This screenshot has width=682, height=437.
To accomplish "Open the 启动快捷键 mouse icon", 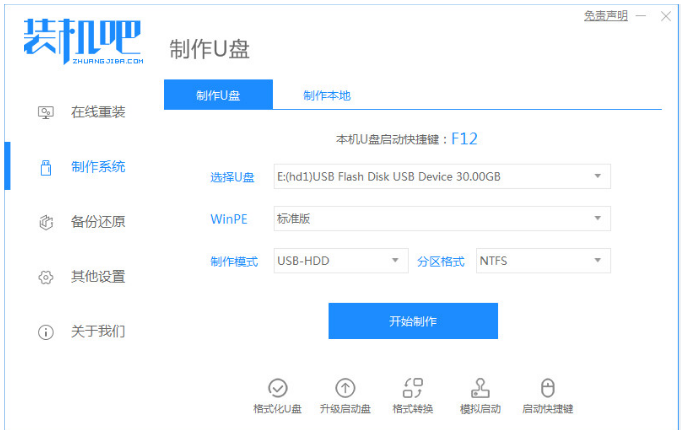I will pos(547,389).
